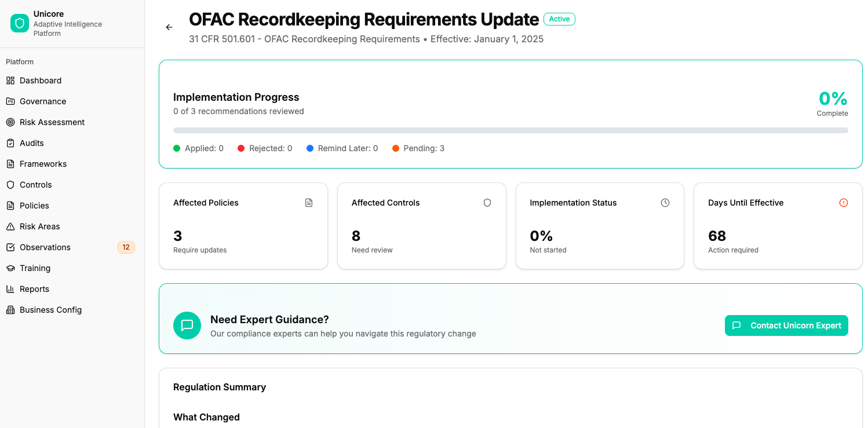
Task: Click the chat bubble icon beside Need Expert Guidance
Action: pyautogui.click(x=187, y=325)
